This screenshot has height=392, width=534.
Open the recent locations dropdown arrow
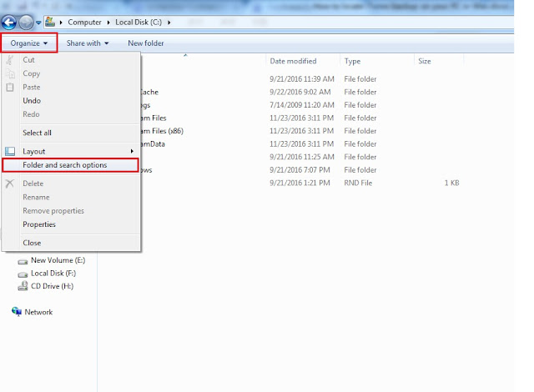click(x=38, y=23)
